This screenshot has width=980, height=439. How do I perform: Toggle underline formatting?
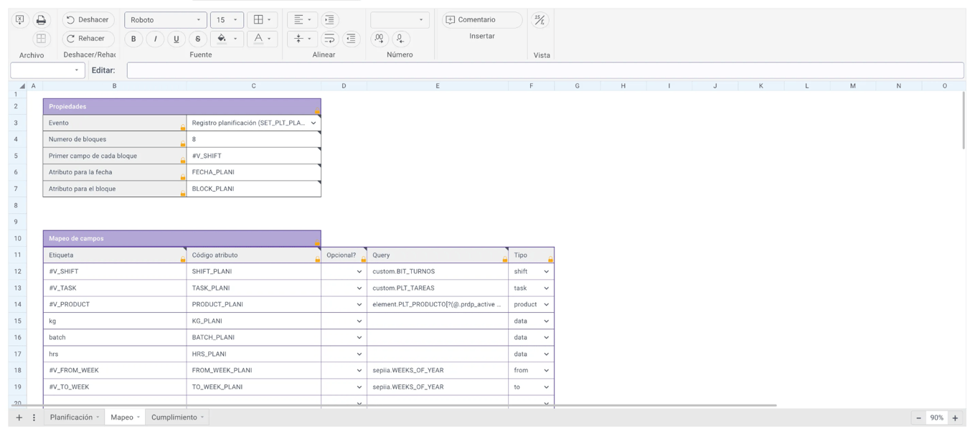(176, 39)
